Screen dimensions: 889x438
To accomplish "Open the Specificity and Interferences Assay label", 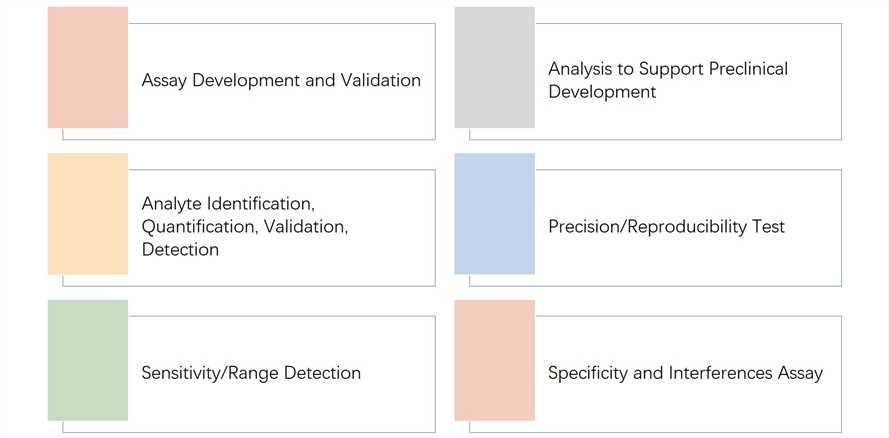I will coord(685,373).
